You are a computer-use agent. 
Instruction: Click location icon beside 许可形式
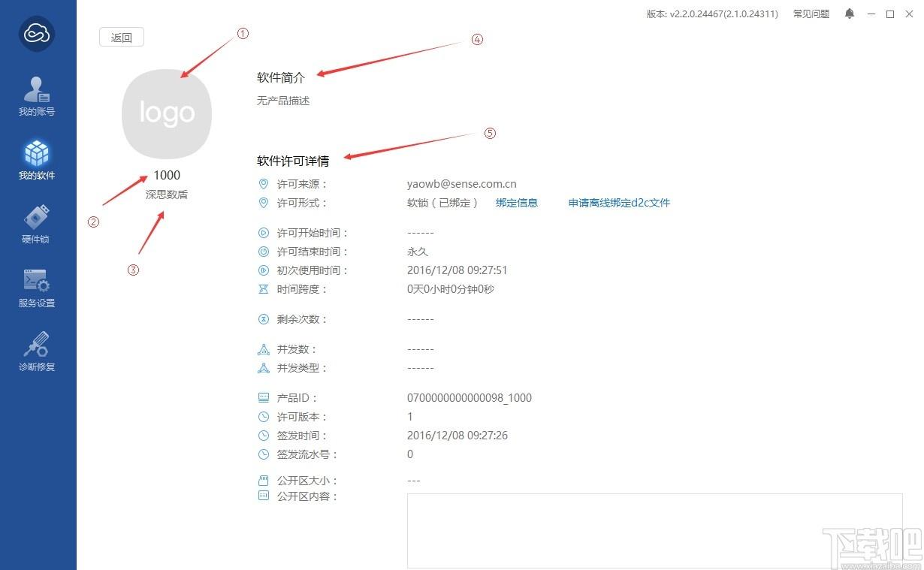coord(264,203)
